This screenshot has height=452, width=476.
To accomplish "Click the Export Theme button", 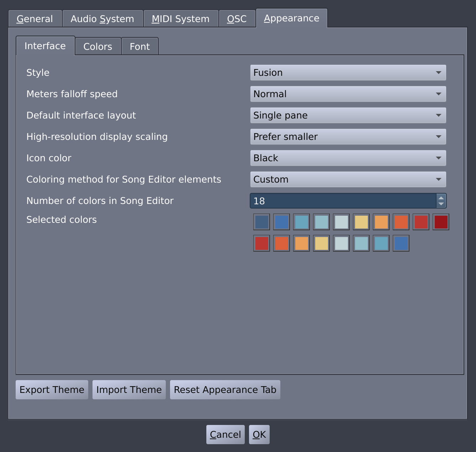I will (52, 390).
